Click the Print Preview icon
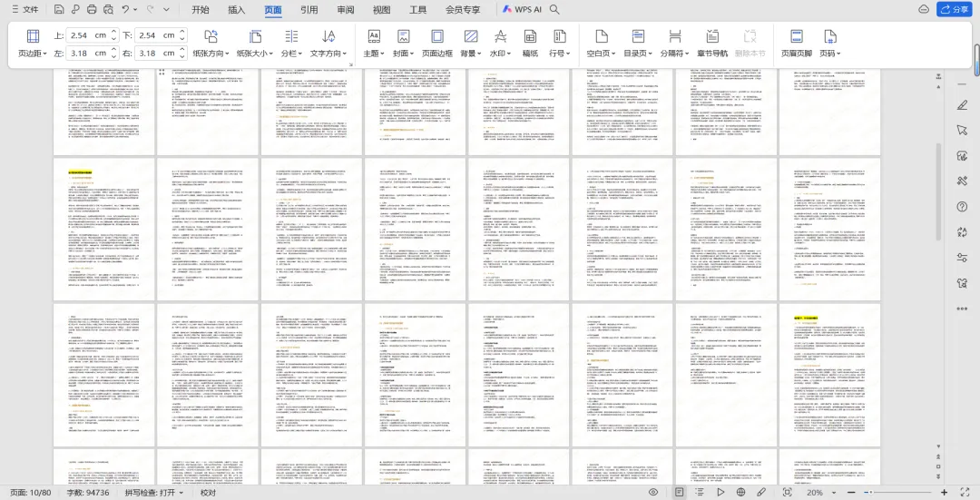 [108, 9]
